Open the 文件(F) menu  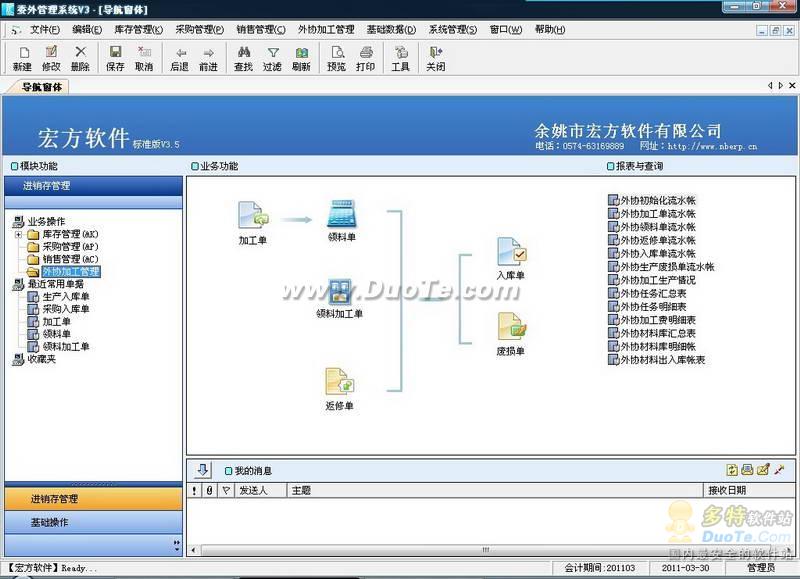pyautogui.click(x=45, y=30)
